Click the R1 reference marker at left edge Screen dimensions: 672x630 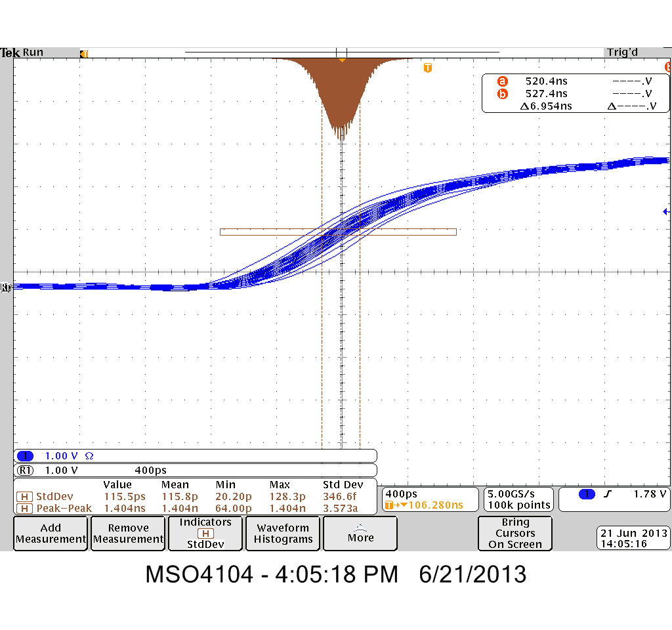pos(5,287)
